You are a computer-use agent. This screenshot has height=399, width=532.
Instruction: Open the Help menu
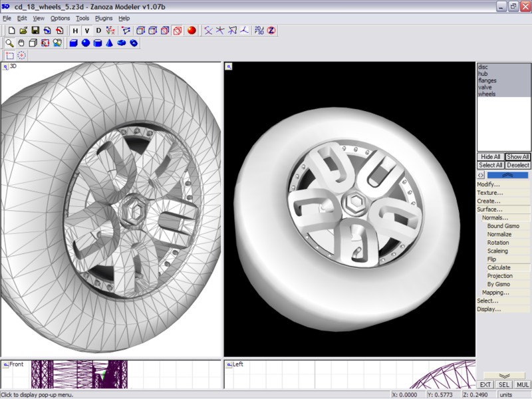click(x=124, y=19)
